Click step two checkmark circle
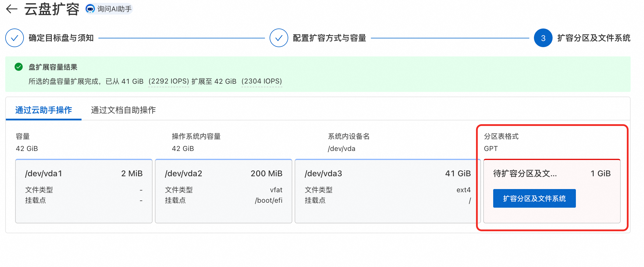The height and width of the screenshot is (267, 644). [279, 38]
